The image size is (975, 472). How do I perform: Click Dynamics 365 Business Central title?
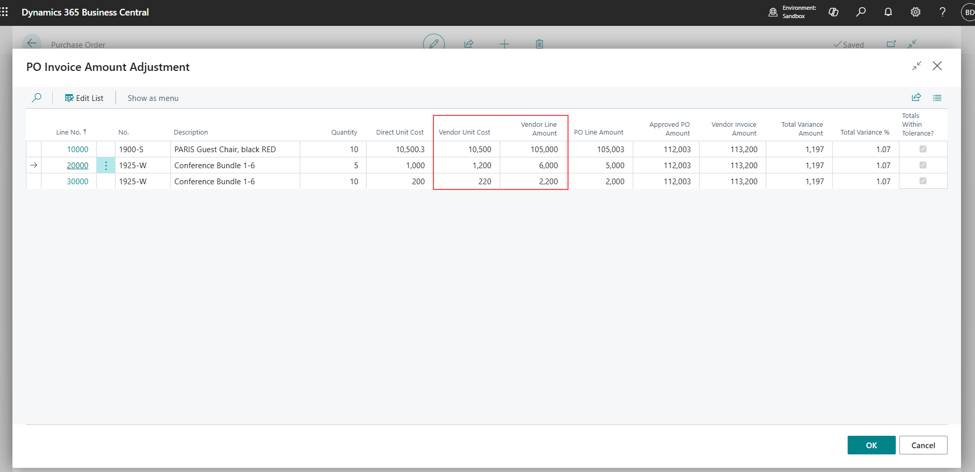pyautogui.click(x=85, y=12)
